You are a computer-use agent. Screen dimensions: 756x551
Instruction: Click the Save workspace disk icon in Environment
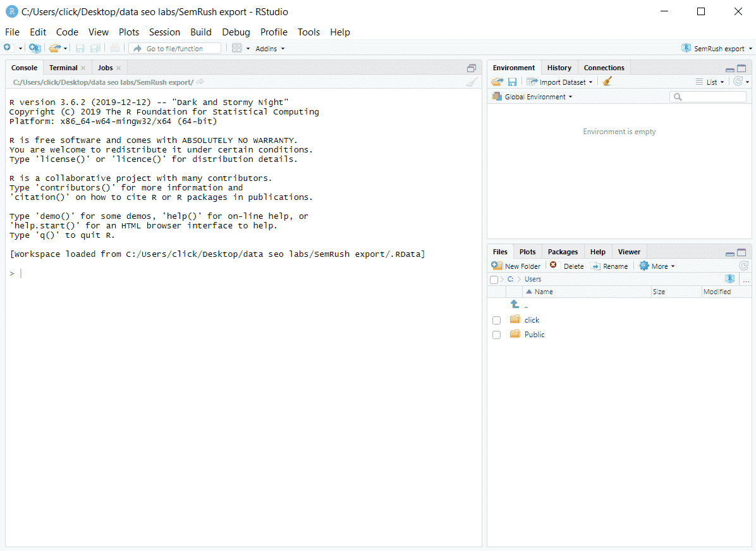512,82
